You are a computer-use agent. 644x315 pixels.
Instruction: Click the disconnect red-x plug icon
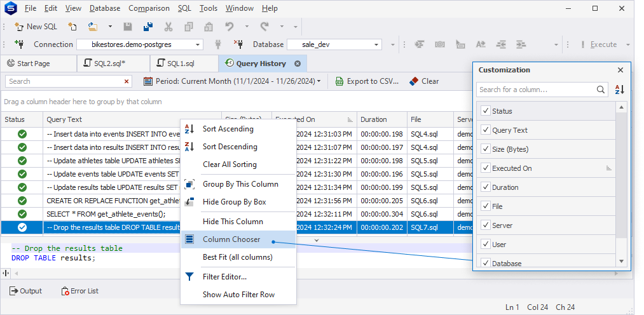(238, 44)
